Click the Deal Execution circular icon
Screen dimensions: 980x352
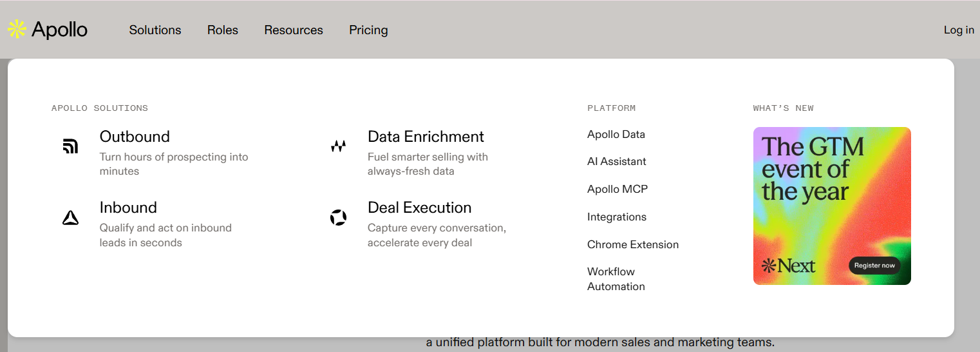pyautogui.click(x=338, y=218)
